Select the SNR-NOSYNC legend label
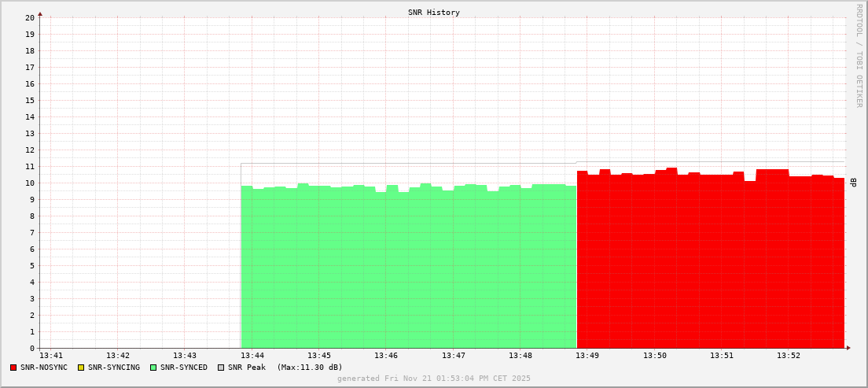 click(x=44, y=368)
